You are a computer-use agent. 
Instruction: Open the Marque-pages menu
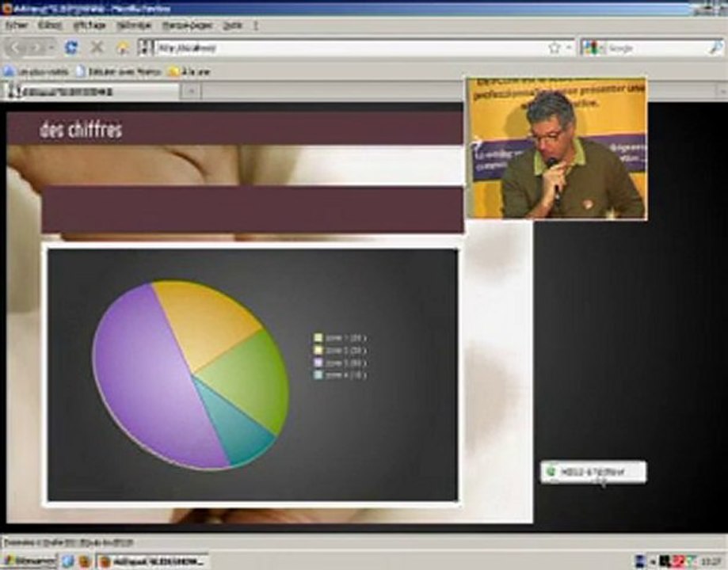(x=187, y=25)
